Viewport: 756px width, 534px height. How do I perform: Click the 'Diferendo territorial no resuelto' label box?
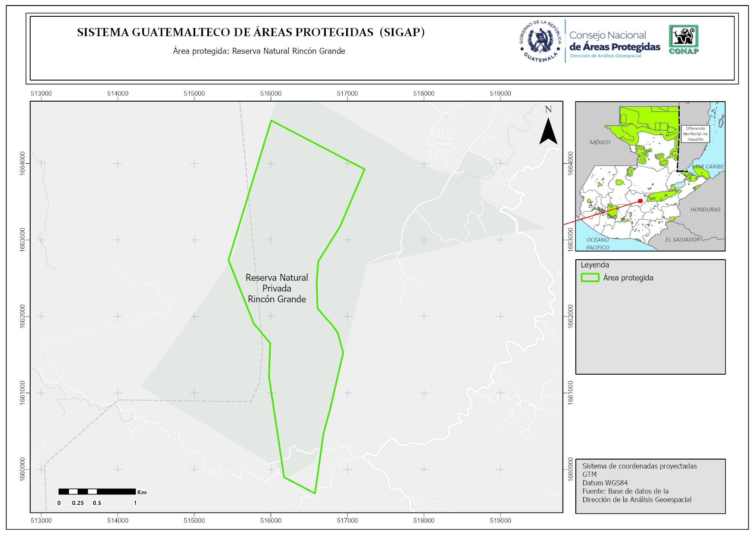(695, 134)
